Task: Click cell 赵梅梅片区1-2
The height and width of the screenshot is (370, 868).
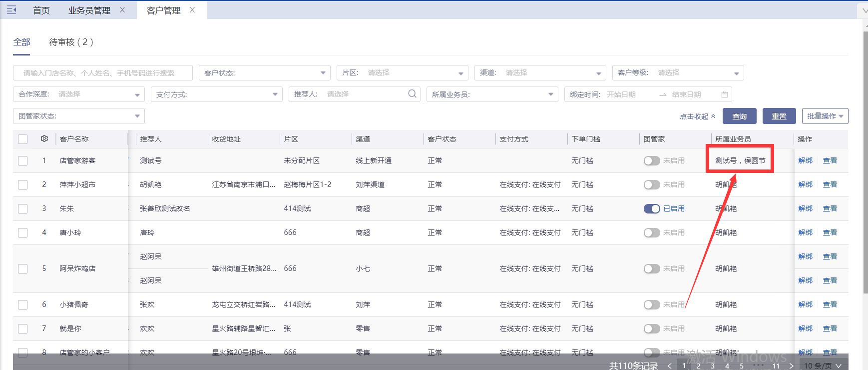Action: (308, 184)
